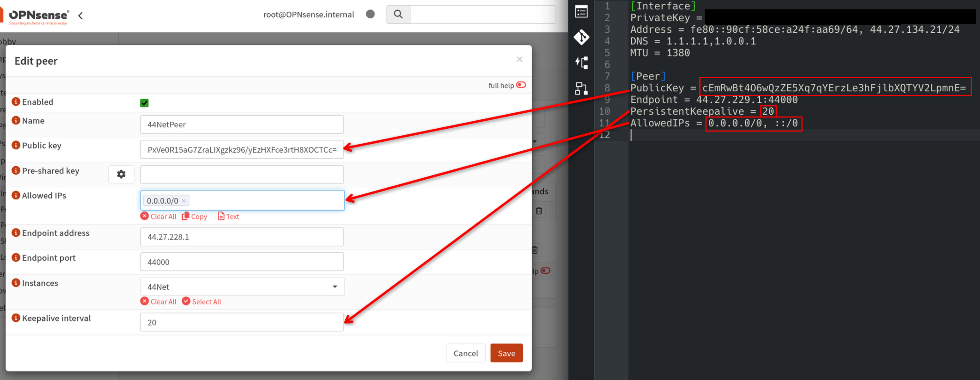Click the diff compare icon in editor sidebar
Image resolution: width=980 pixels, height=380 pixels.
[x=581, y=63]
